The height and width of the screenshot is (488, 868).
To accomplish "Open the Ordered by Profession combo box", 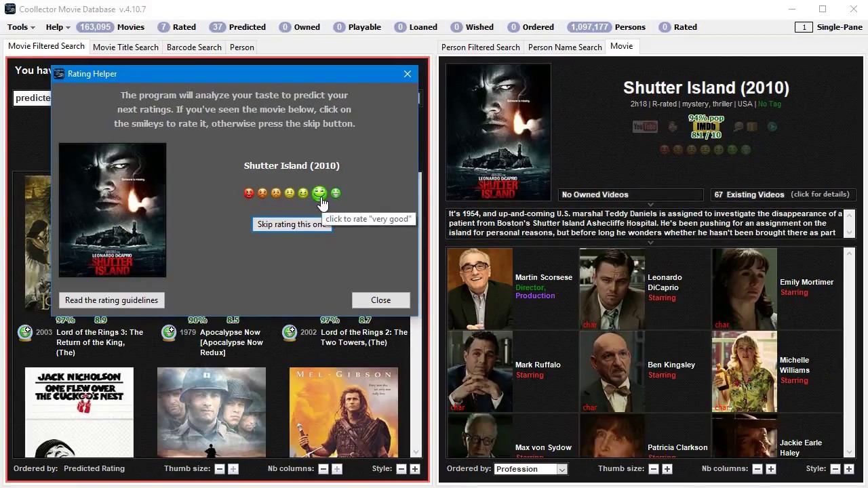I will (530, 469).
